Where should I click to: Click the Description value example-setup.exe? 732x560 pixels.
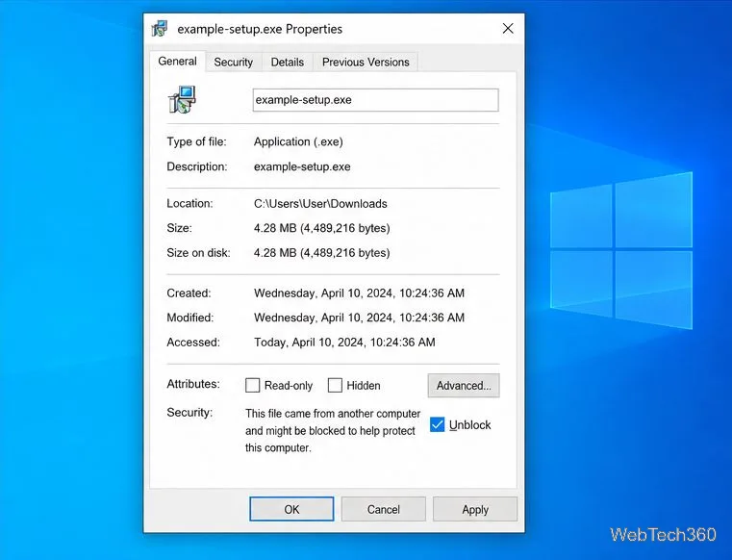[x=302, y=166]
